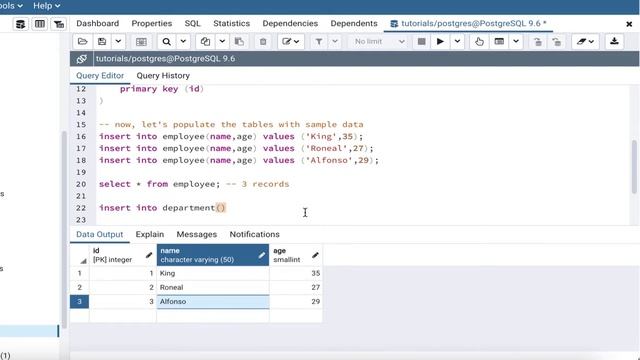The image size is (640, 360).
Task: Click the name column header
Action: (x=213, y=255)
